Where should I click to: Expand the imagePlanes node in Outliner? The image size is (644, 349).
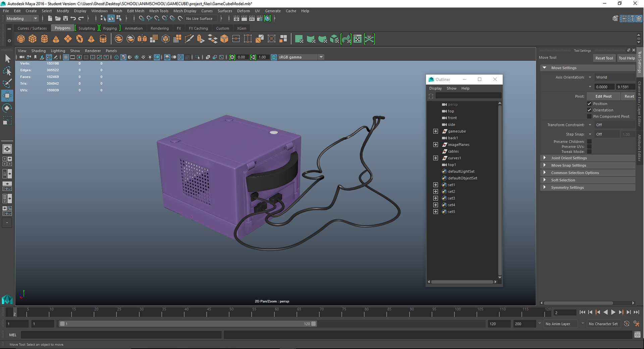435,144
